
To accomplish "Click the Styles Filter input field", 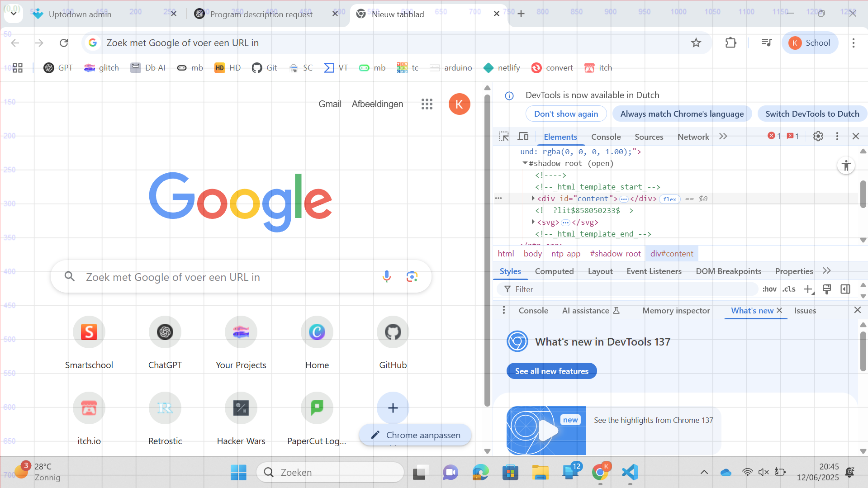I will 627,289.
